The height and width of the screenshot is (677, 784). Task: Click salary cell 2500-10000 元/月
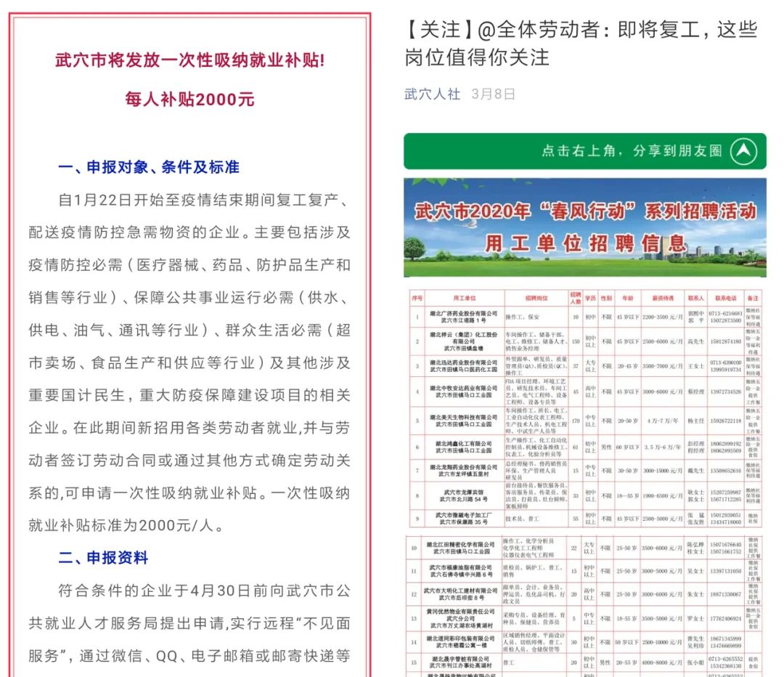[661, 641]
